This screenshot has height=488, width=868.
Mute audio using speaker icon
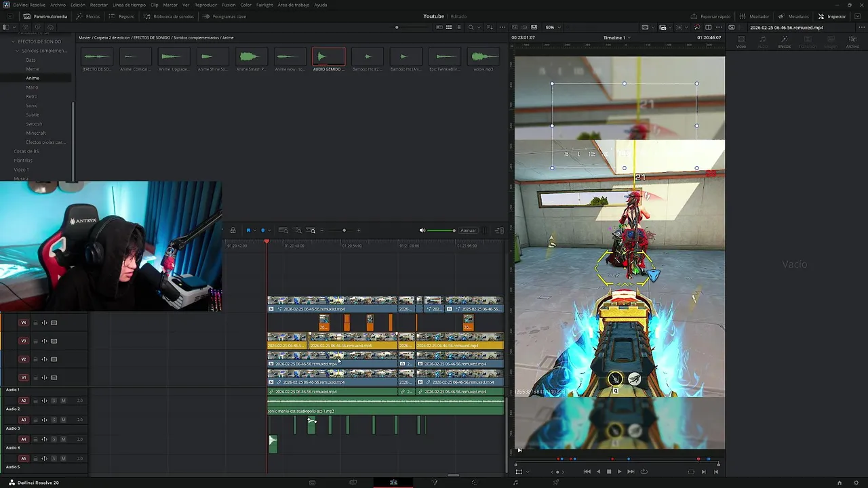(422, 230)
